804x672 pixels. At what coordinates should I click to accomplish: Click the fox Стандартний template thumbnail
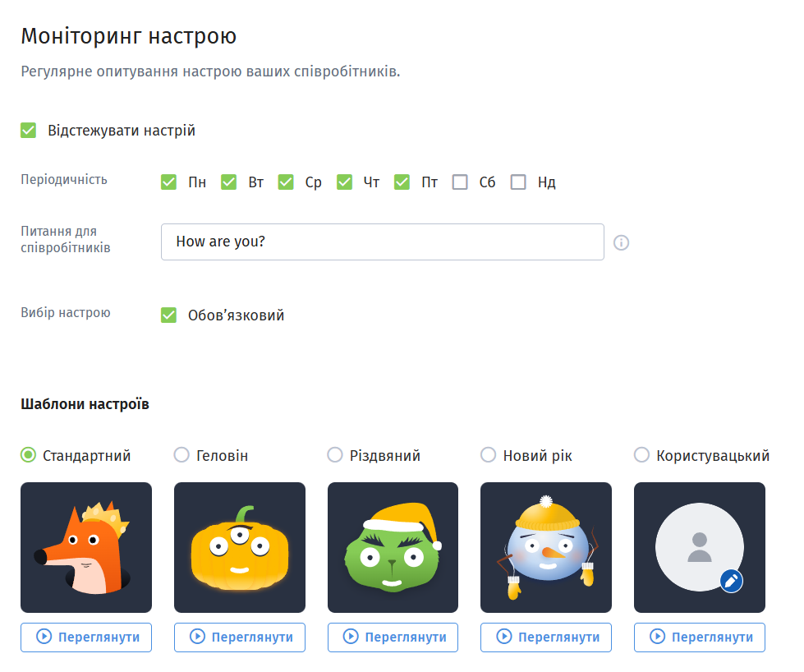click(86, 547)
